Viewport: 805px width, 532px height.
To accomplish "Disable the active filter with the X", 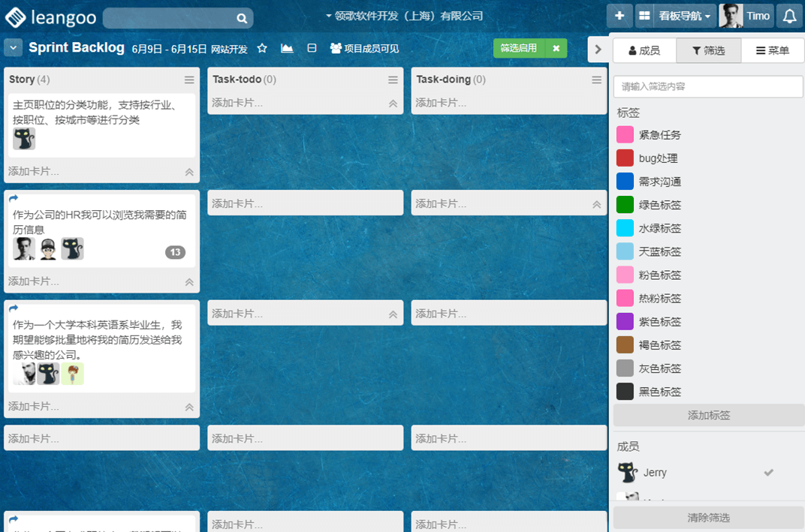I will coord(556,48).
